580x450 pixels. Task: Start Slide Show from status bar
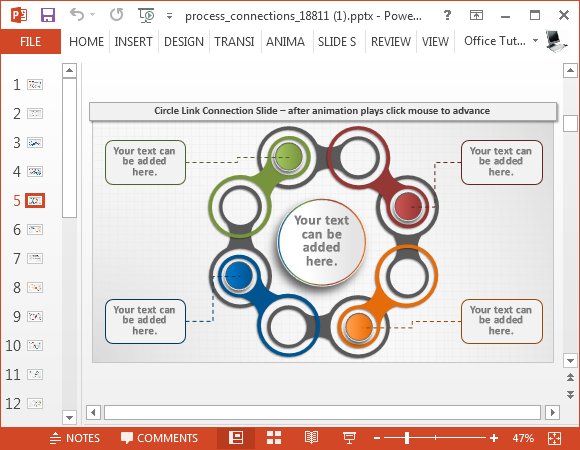point(349,438)
